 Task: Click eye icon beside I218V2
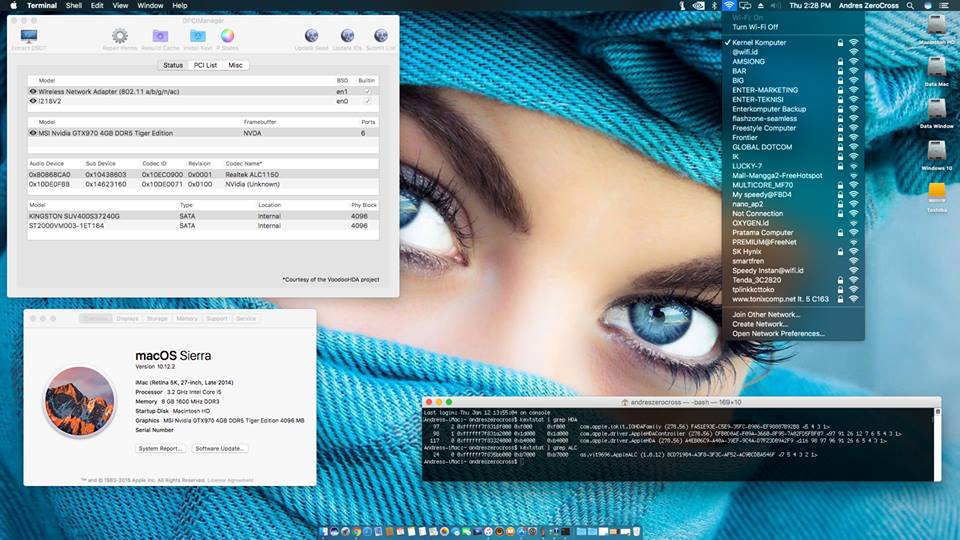tap(33, 101)
